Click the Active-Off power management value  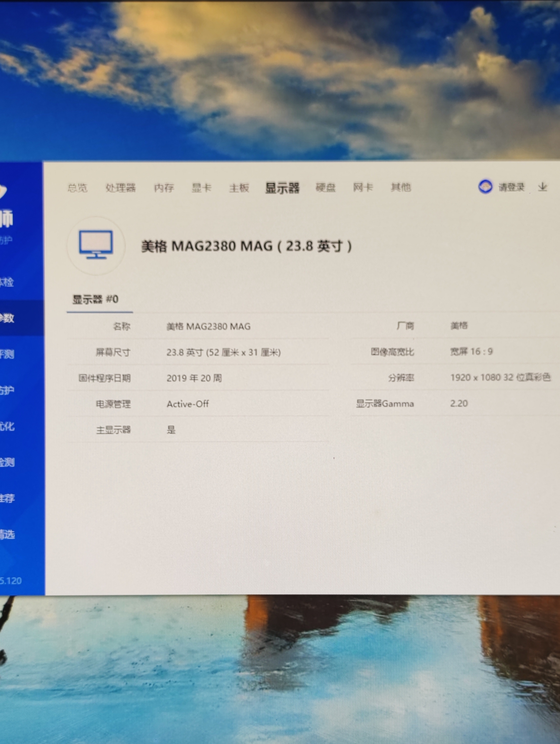(x=188, y=404)
